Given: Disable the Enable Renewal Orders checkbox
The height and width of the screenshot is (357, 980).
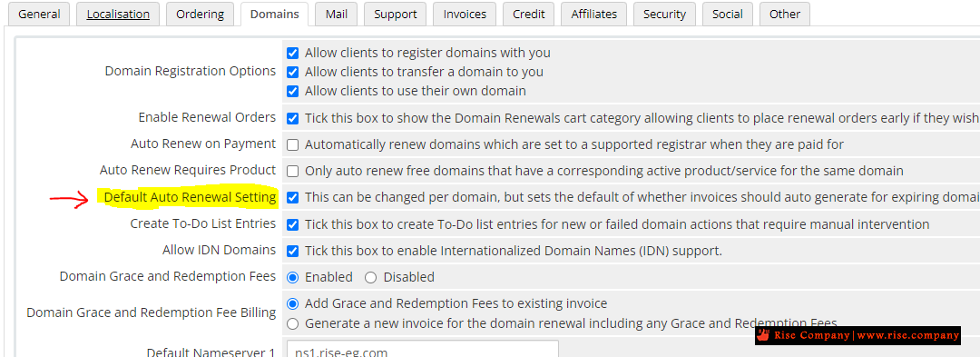Looking at the screenshot, I should [292, 118].
